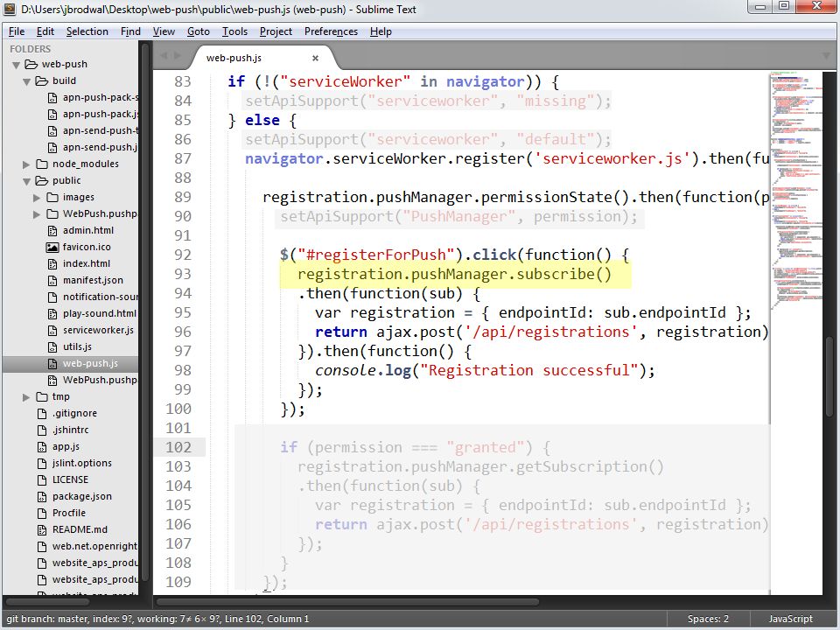The image size is (840, 630).
Task: Open the File menu
Action: (x=17, y=31)
